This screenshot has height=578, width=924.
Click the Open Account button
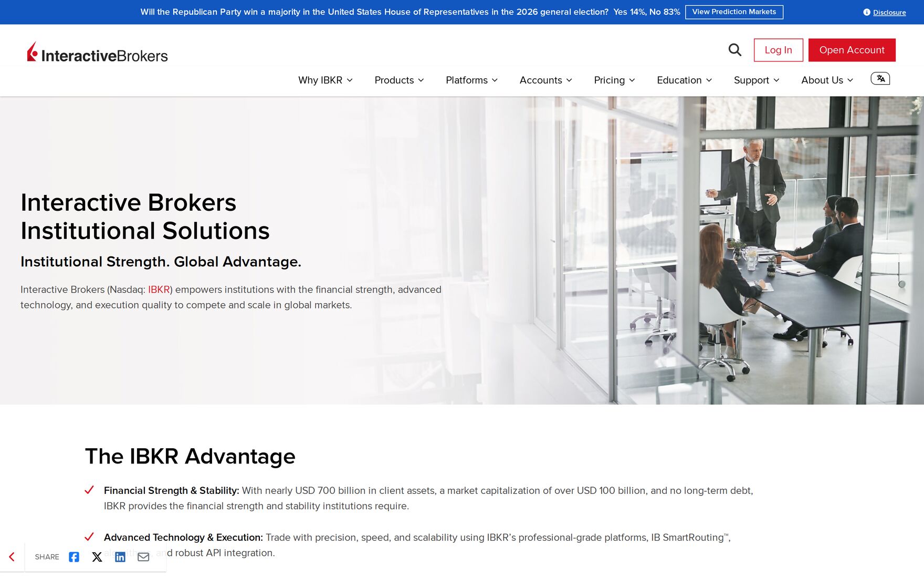tap(852, 50)
